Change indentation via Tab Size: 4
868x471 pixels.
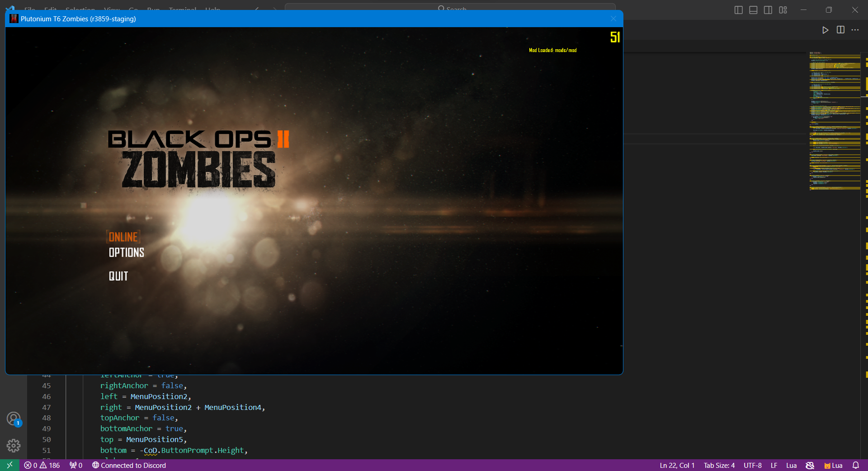click(x=719, y=465)
